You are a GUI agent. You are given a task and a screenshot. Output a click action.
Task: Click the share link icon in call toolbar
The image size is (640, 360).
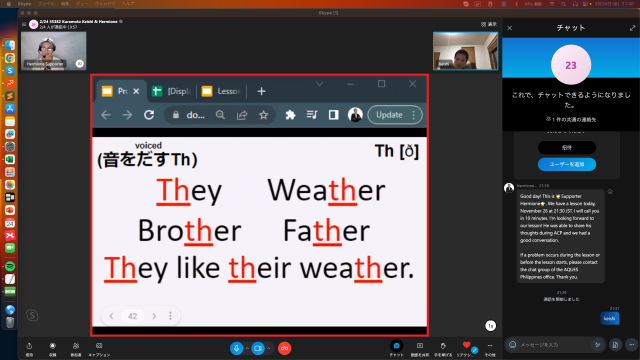click(29, 346)
